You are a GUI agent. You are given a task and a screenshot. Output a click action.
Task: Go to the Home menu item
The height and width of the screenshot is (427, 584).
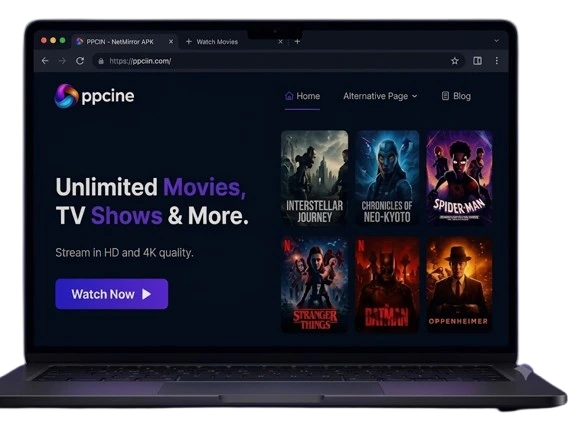pyautogui.click(x=302, y=96)
